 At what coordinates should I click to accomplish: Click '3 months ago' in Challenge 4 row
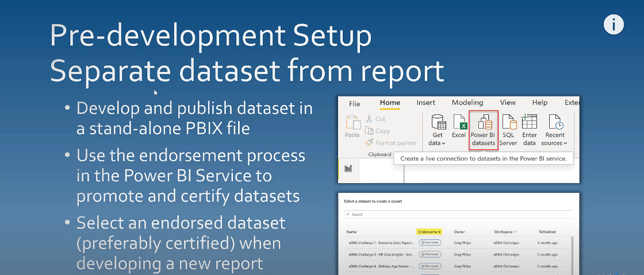click(547, 266)
